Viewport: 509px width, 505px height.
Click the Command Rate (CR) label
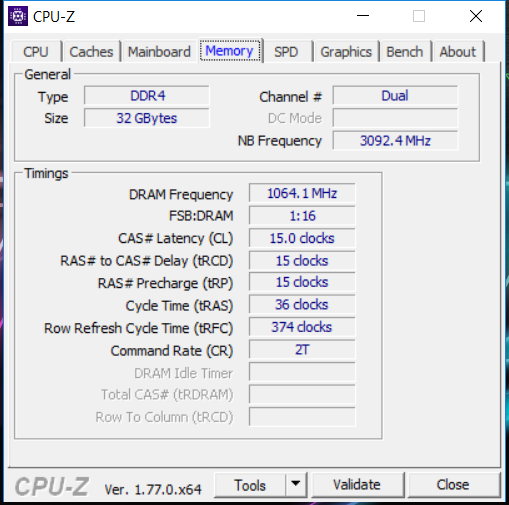tap(172, 351)
